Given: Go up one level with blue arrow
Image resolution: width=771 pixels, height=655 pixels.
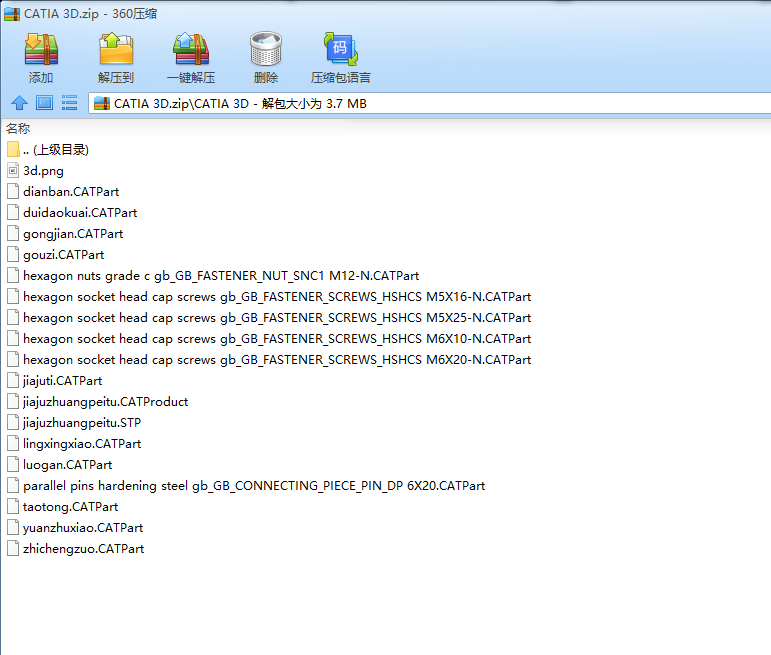Looking at the screenshot, I should pos(19,103).
